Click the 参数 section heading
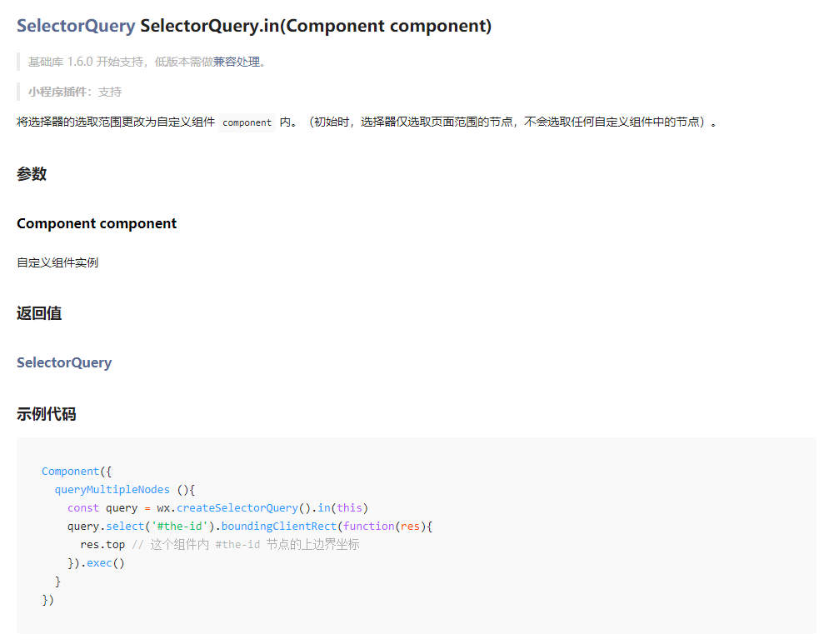 click(32, 174)
